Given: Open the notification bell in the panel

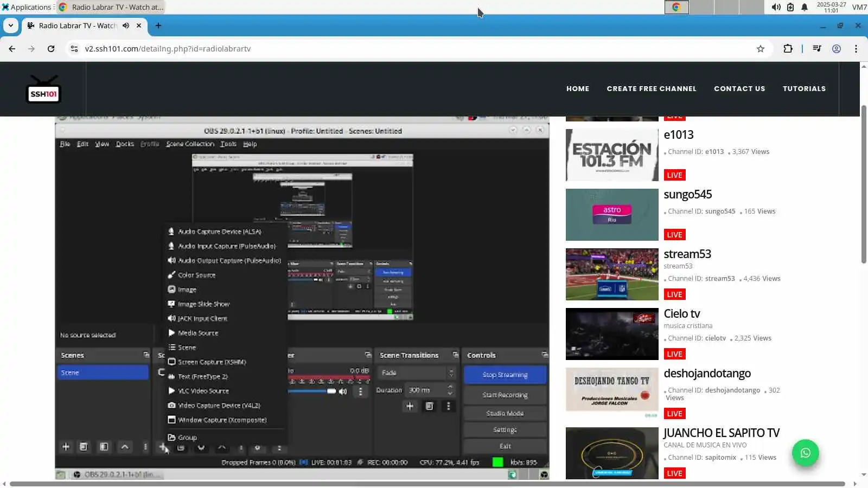Looking at the screenshot, I should point(805,7).
